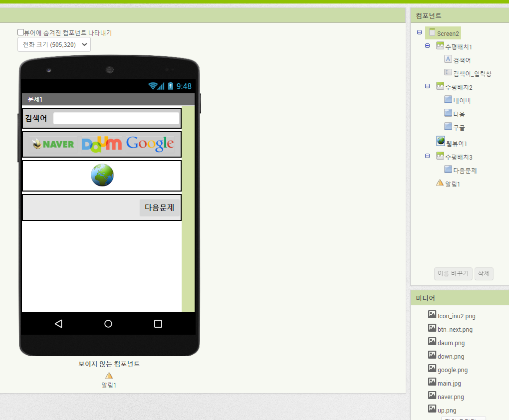The image size is (509, 420).
Task: Select the daum.png file name
Action: 451,343
